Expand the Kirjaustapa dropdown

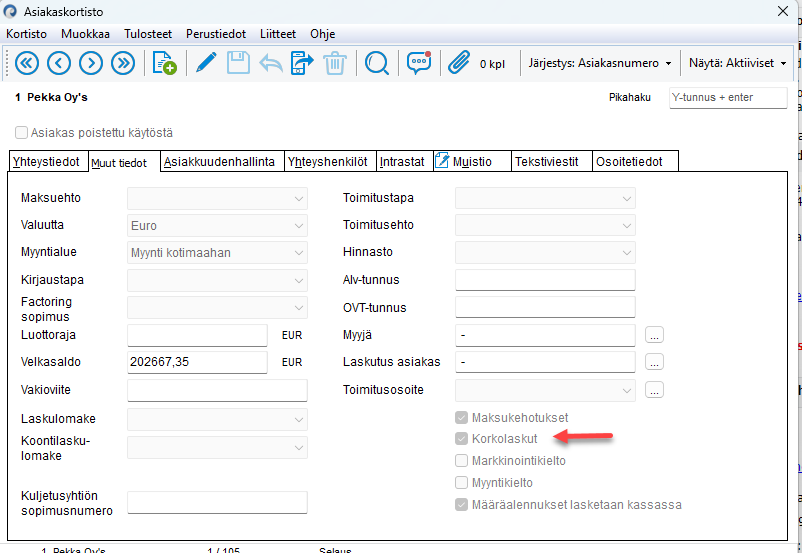(217, 280)
